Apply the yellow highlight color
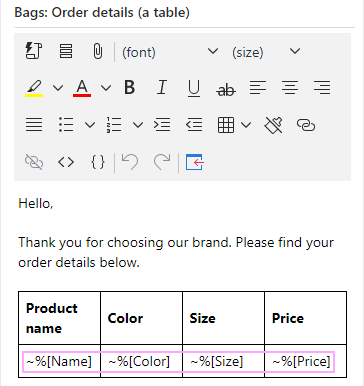Screen dimensions: 364x386 point(34,88)
